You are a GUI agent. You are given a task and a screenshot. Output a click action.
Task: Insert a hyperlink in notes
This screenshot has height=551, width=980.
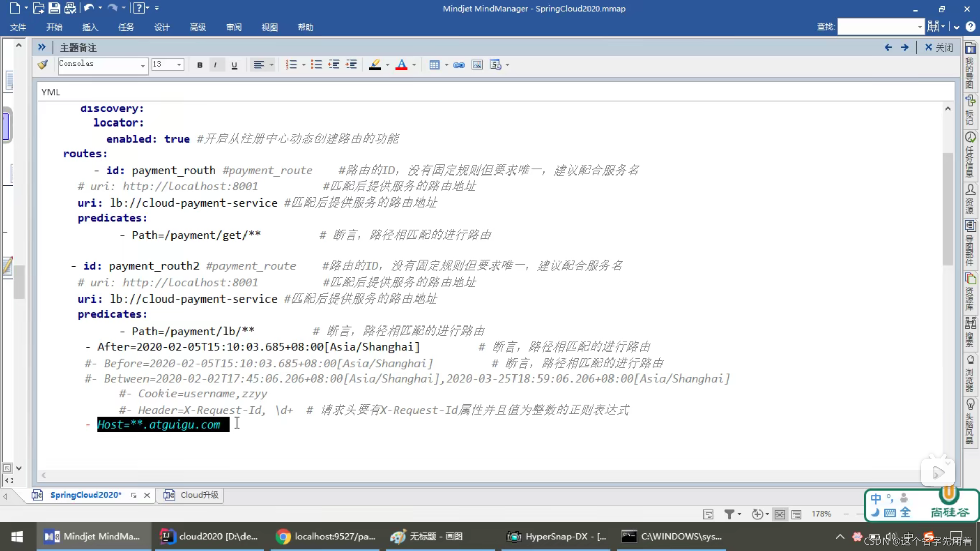coord(459,65)
